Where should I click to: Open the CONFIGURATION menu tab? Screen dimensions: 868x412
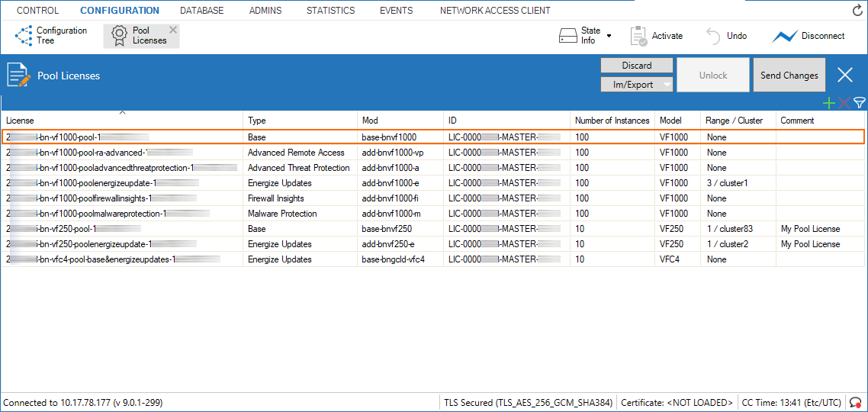pos(120,10)
